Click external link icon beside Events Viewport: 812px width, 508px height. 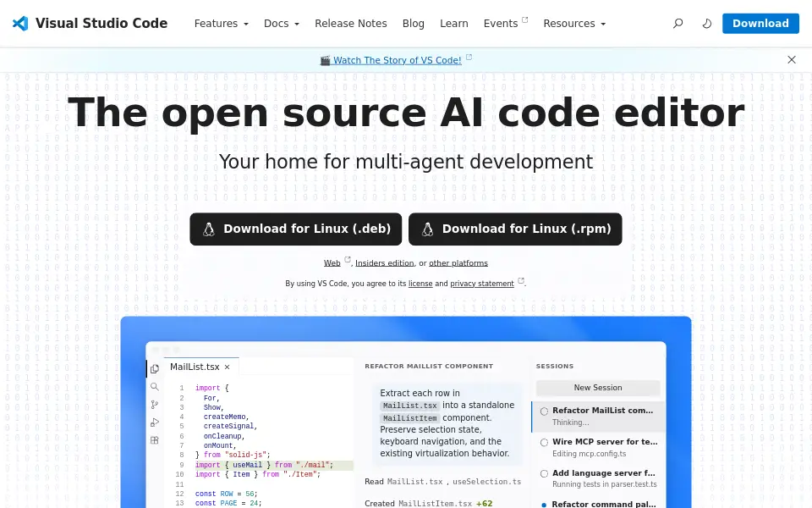coord(524,19)
